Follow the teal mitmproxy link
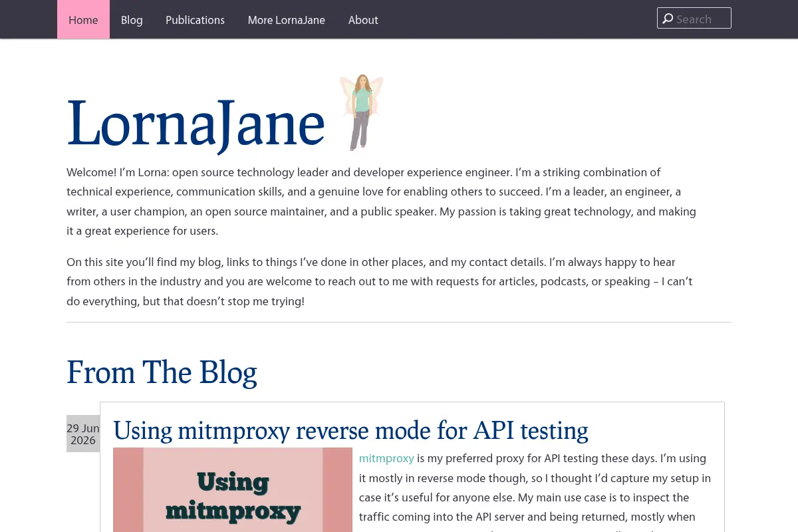 click(x=386, y=458)
